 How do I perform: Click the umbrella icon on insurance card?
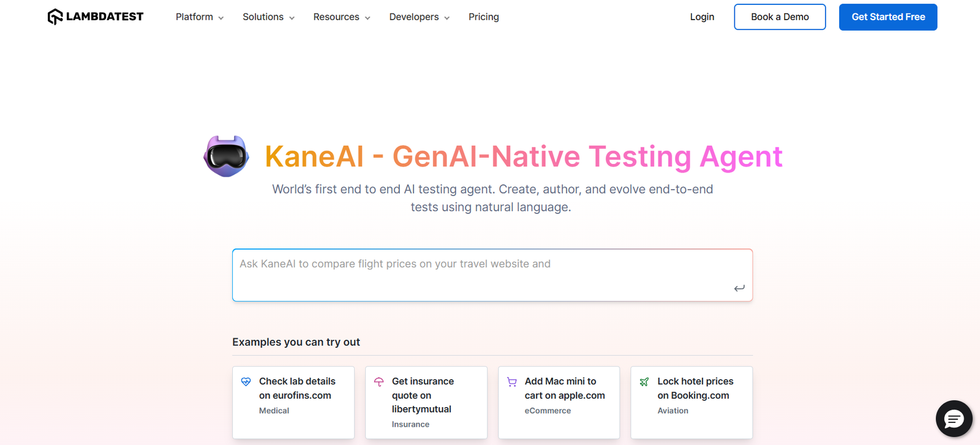point(379,382)
